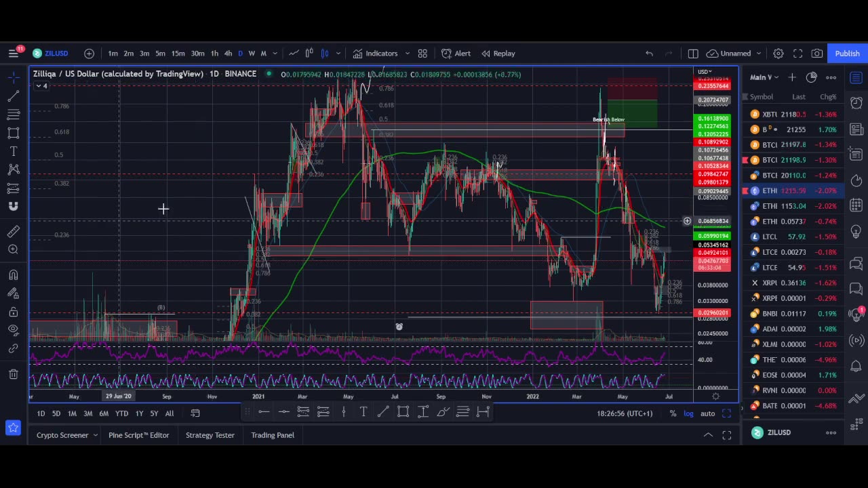The height and width of the screenshot is (488, 868).
Task: Add symbol to watchlist plus icon
Action: [791, 77]
